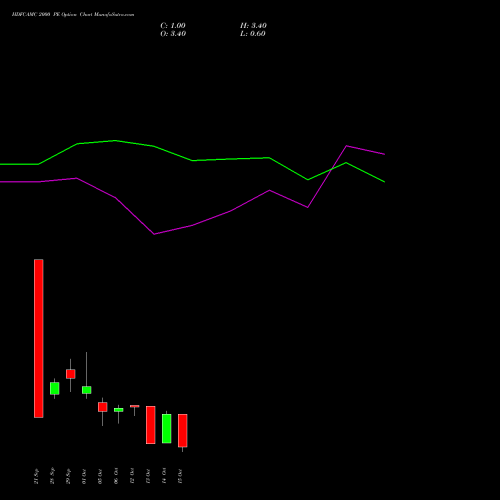Click the '06 Oct' date axis label
Screen dimensions: 500x500
[x=116, y=476]
